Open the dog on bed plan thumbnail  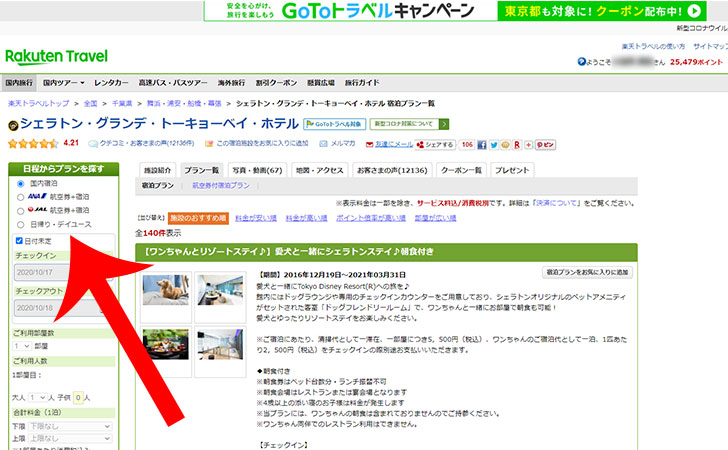(166, 290)
